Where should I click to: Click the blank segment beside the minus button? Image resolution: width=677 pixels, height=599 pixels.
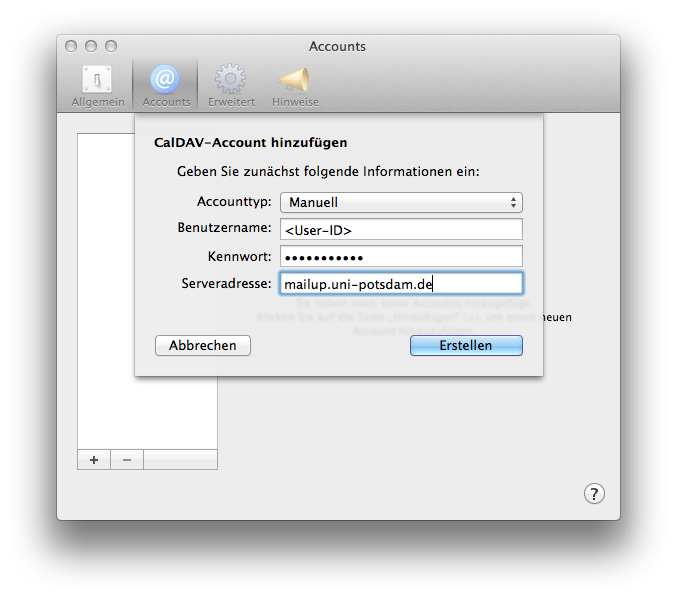pyautogui.click(x=180, y=460)
